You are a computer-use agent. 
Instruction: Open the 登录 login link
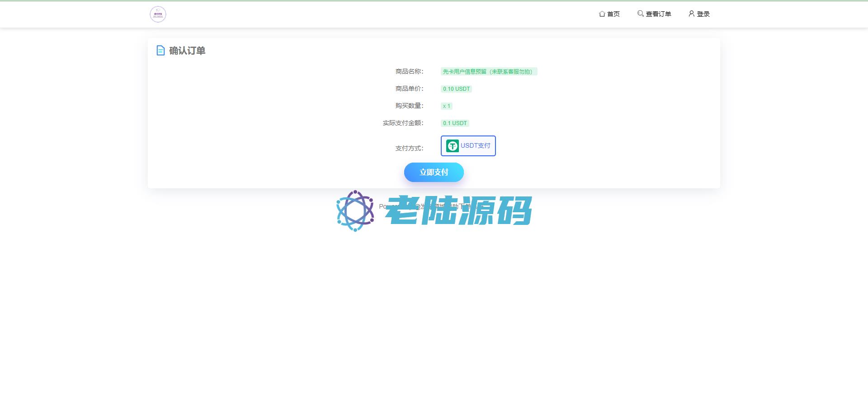[x=703, y=14]
